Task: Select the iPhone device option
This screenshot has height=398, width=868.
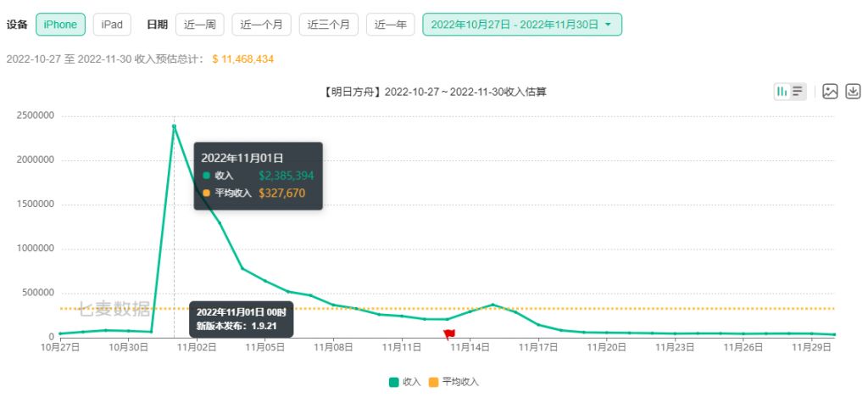Action: 60,25
